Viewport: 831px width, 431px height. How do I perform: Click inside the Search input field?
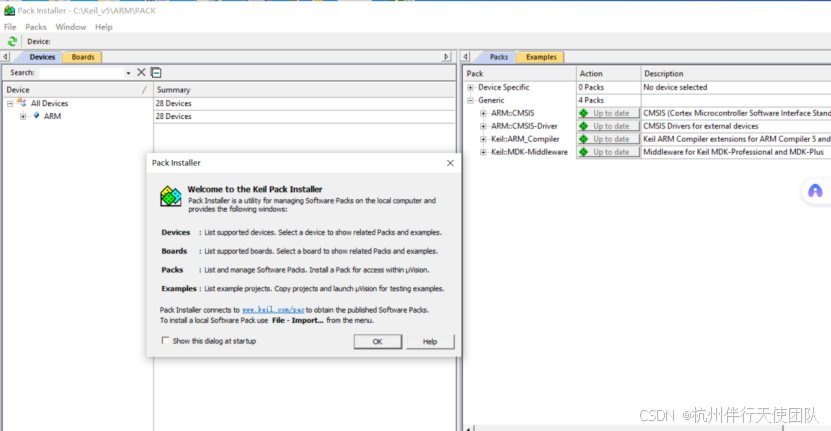(82, 73)
